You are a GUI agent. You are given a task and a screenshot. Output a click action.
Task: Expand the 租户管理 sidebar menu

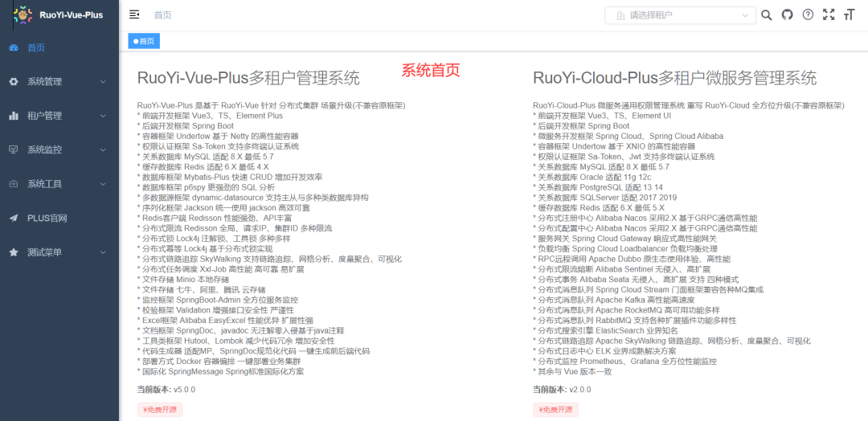(59, 116)
